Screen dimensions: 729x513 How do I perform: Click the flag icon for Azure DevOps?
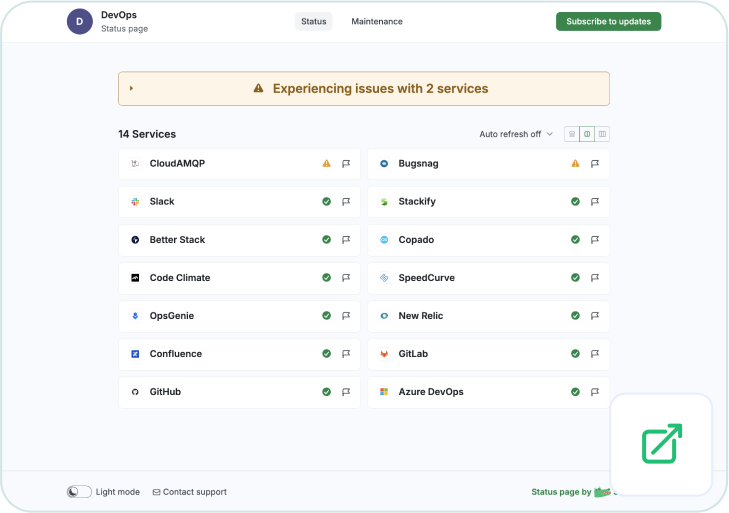[595, 392]
